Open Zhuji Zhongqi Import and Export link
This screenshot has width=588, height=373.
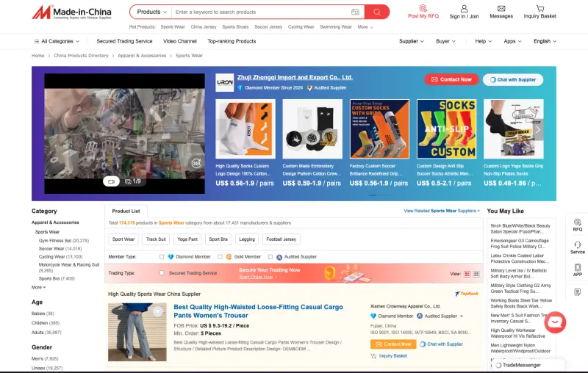(x=295, y=77)
